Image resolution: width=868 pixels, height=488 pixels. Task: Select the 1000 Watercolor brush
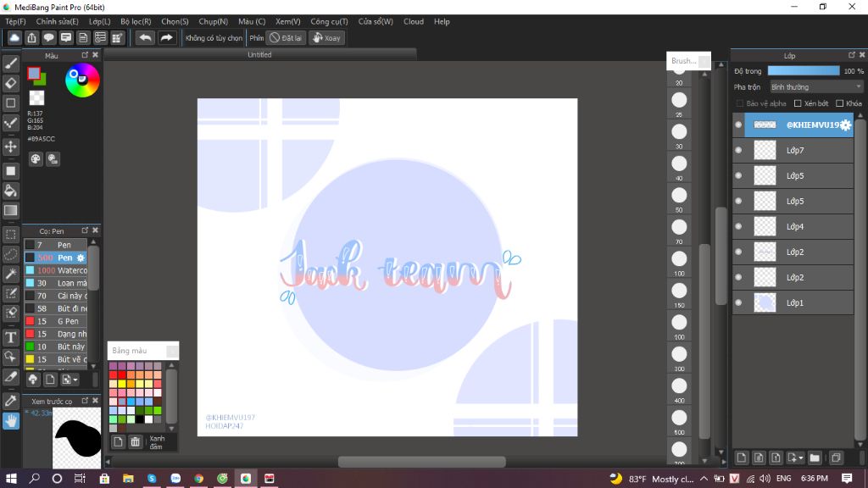click(x=56, y=270)
